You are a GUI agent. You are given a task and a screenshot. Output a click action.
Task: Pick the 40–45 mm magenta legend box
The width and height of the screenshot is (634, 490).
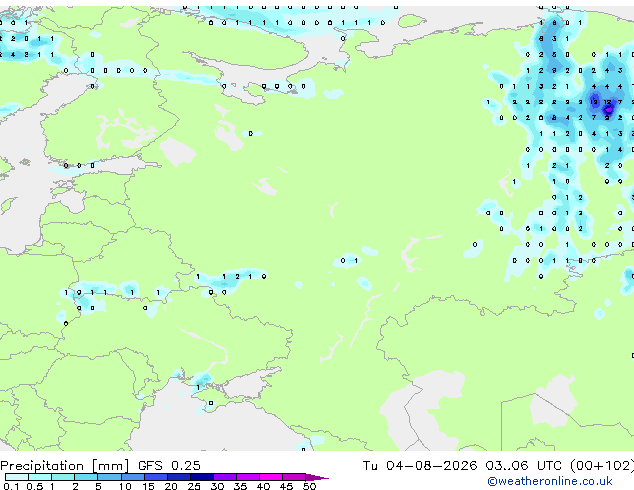271,477
